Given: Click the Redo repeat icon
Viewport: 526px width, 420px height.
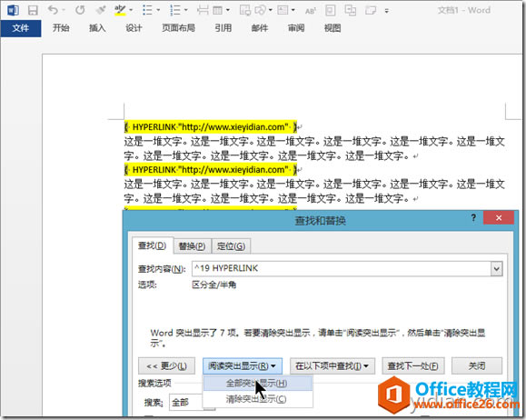Looking at the screenshot, I should [80, 10].
